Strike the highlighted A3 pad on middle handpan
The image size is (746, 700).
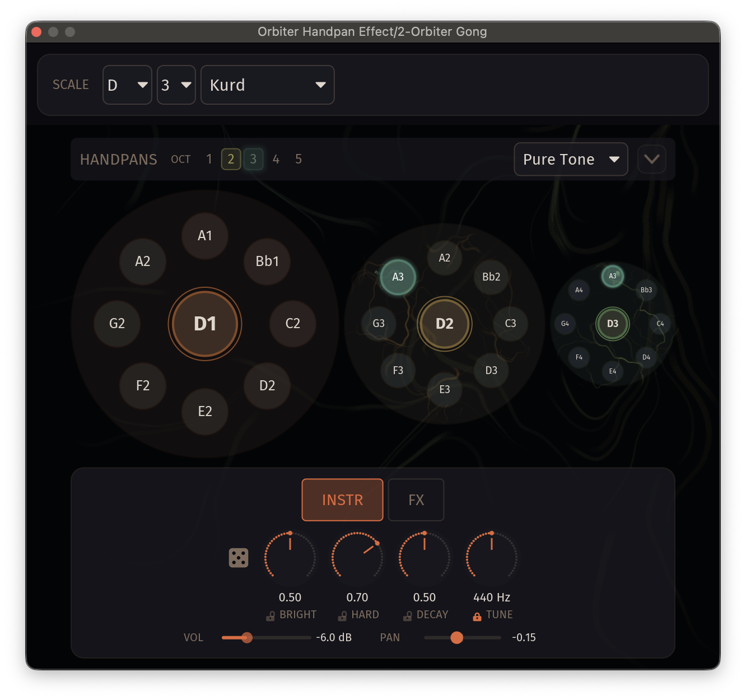398,277
